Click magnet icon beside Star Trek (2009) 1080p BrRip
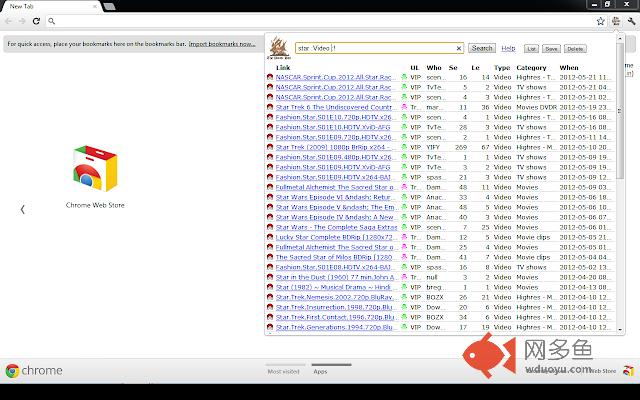The height and width of the screenshot is (400, 640). (270, 147)
